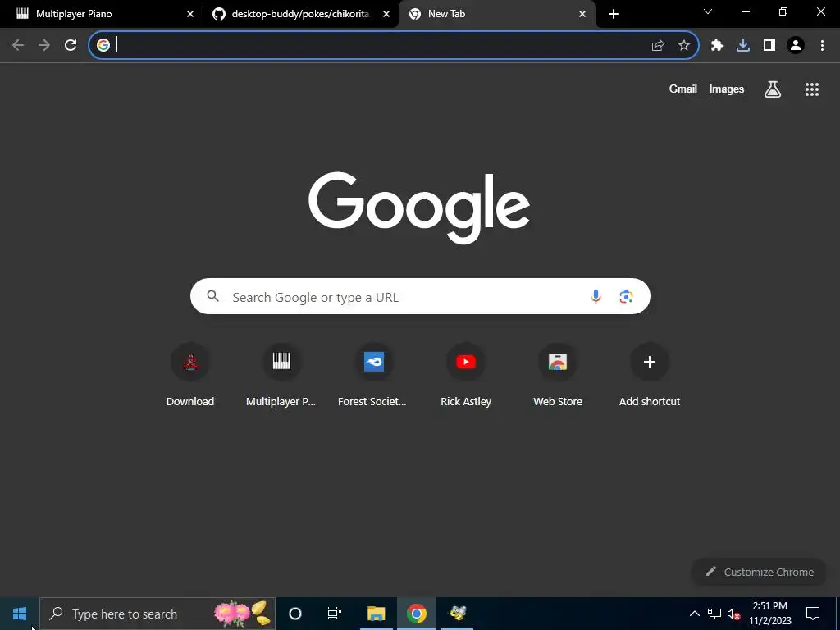Search by image with Lens icon
840x630 pixels.
click(626, 296)
